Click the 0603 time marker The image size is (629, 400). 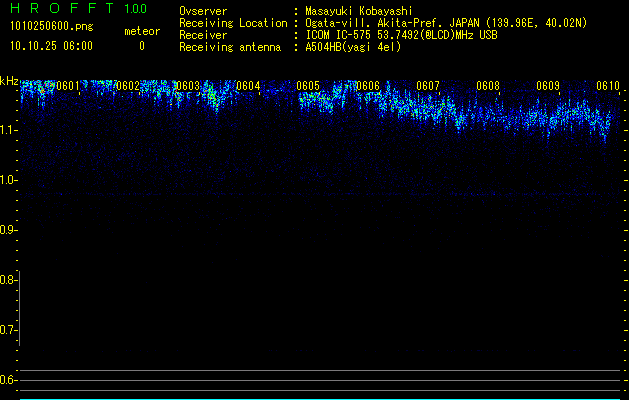[x=188, y=86]
